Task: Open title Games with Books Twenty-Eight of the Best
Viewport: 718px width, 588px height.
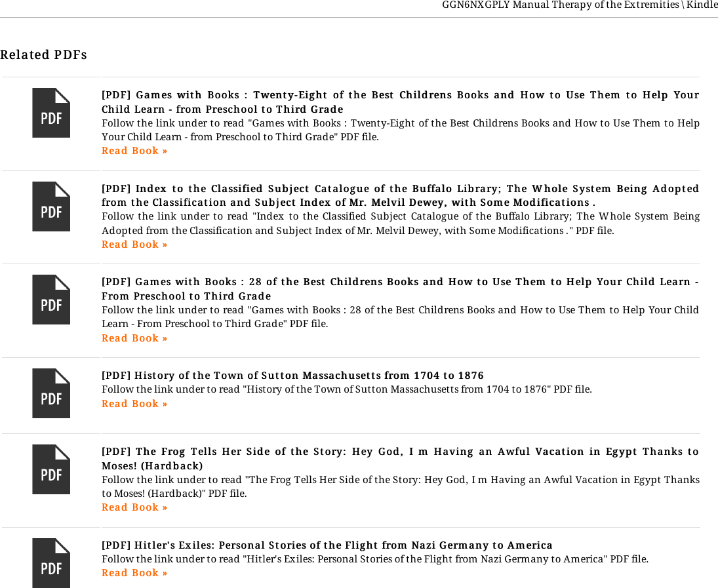Action: (x=400, y=102)
